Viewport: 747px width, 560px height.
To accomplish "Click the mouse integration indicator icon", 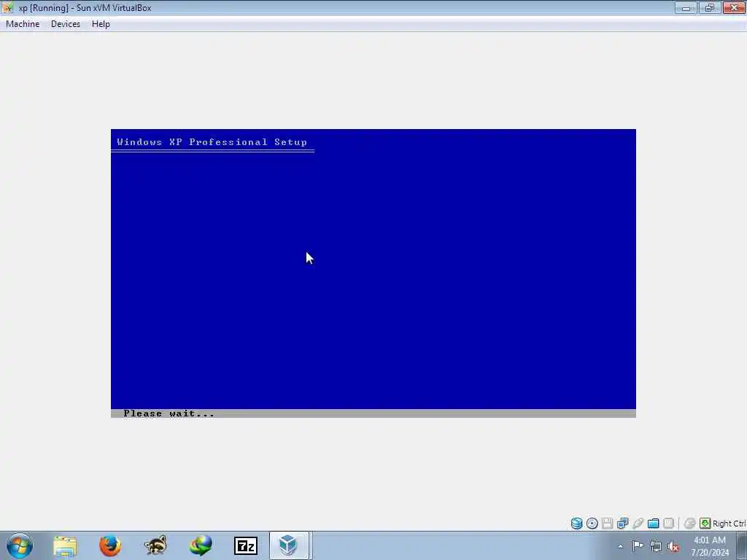I will pos(689,524).
